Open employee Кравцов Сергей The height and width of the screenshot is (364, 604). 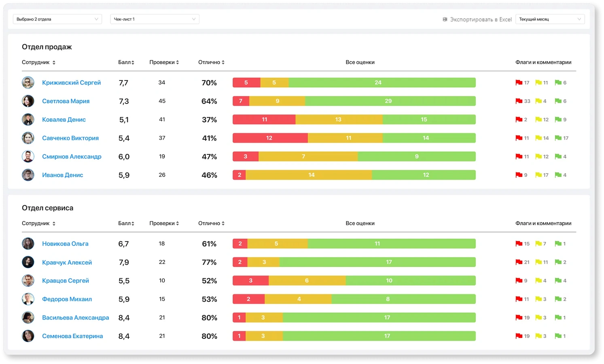coord(66,281)
